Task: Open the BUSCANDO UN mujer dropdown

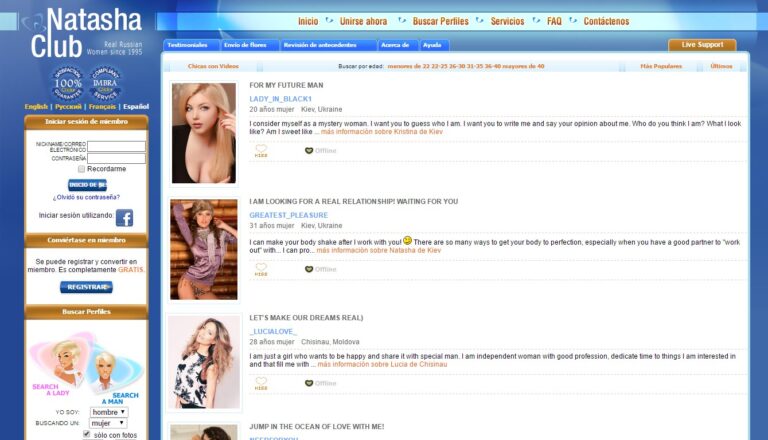Action: tap(108, 423)
